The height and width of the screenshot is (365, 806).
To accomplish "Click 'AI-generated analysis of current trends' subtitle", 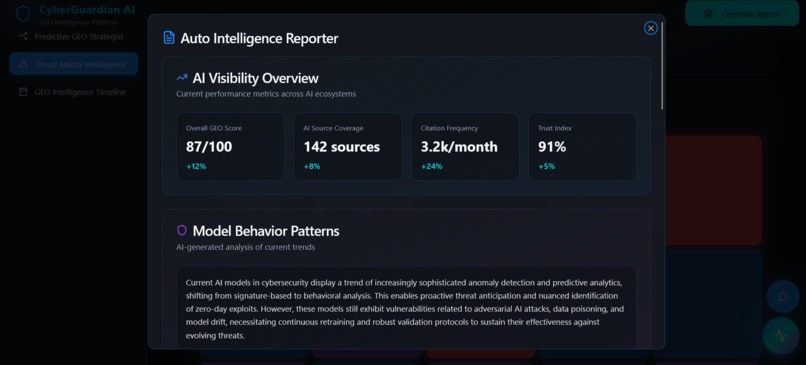I will pyautogui.click(x=246, y=247).
